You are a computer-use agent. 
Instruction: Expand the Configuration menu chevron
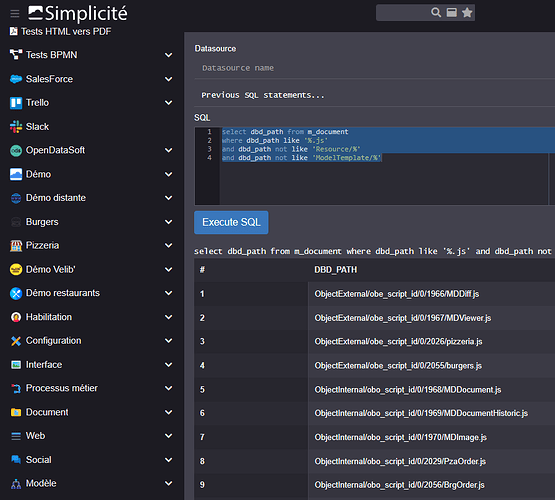coord(168,341)
